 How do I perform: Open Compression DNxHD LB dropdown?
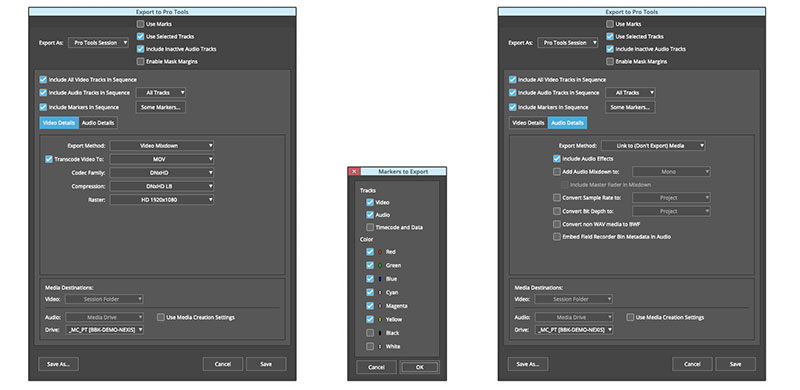[162, 186]
